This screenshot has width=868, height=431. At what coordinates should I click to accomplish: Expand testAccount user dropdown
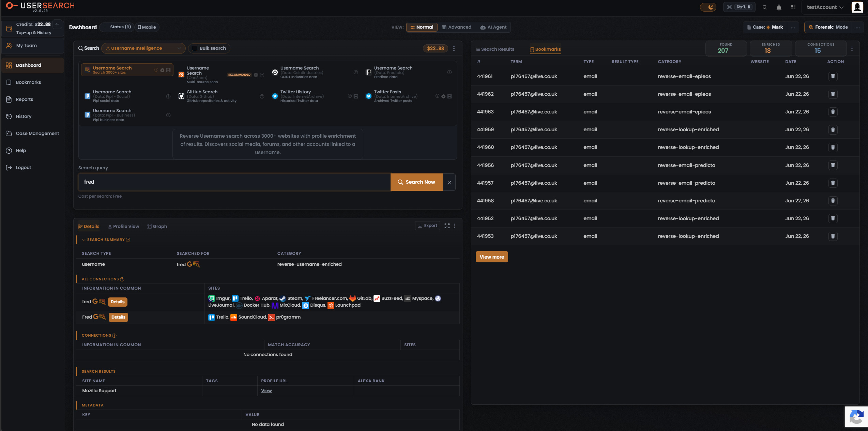[825, 7]
